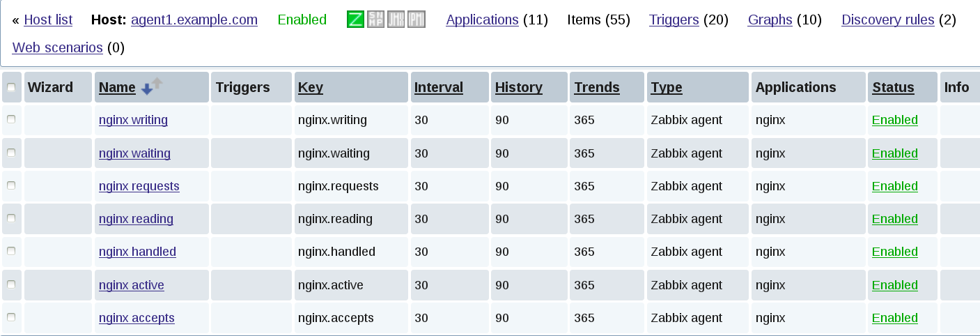Click the Items (55) label
This screenshot has width=980, height=336.
[x=599, y=20]
